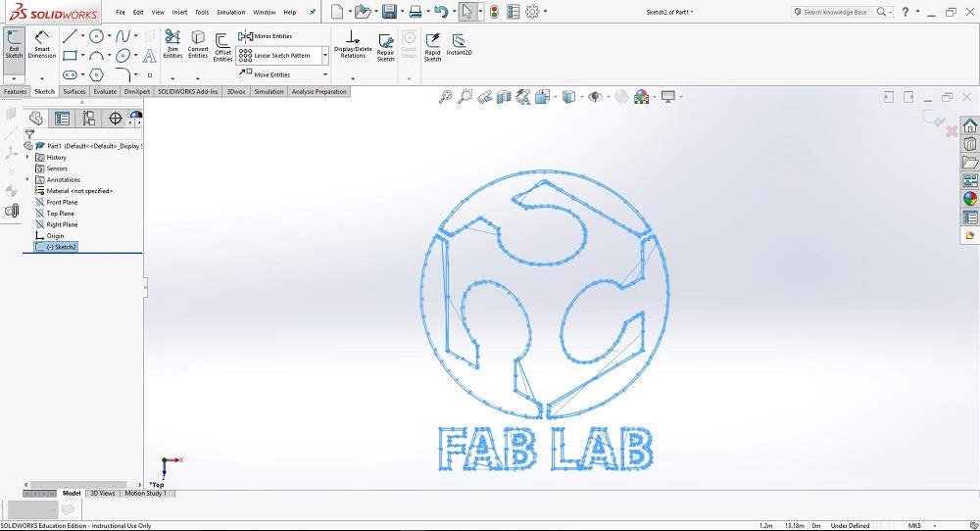
Task: Select the Sketch Fillet tool
Action: 123,75
